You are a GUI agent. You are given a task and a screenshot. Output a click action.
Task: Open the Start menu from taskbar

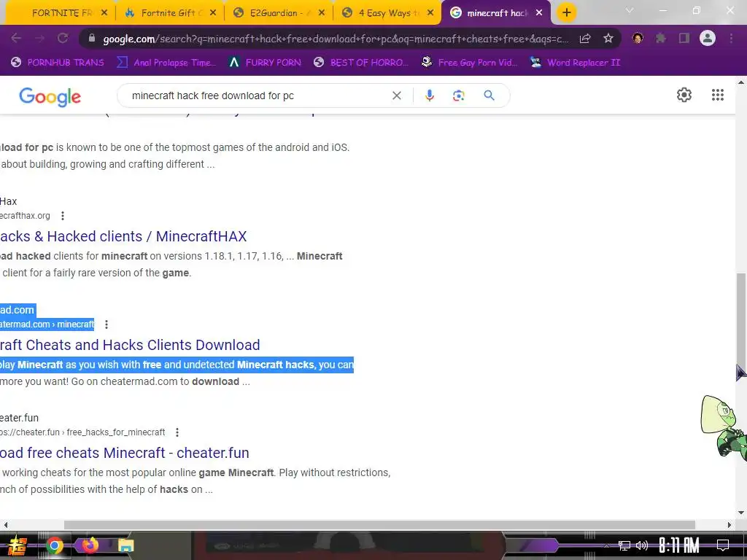(16, 545)
